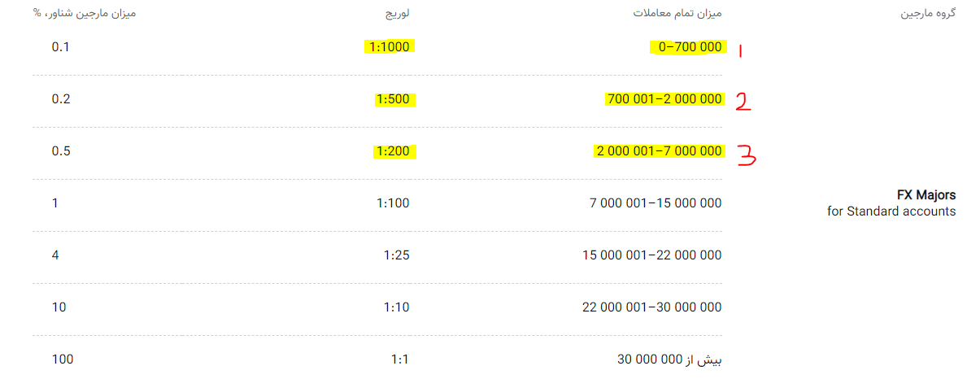Click the 7 000 001–15 000 000 range
This screenshot has height=379, width=980.
click(x=656, y=203)
